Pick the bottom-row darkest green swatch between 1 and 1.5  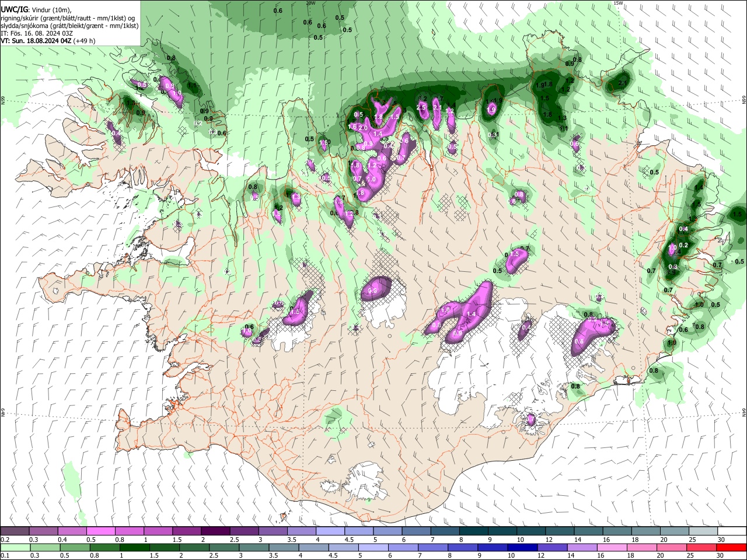click(134, 547)
